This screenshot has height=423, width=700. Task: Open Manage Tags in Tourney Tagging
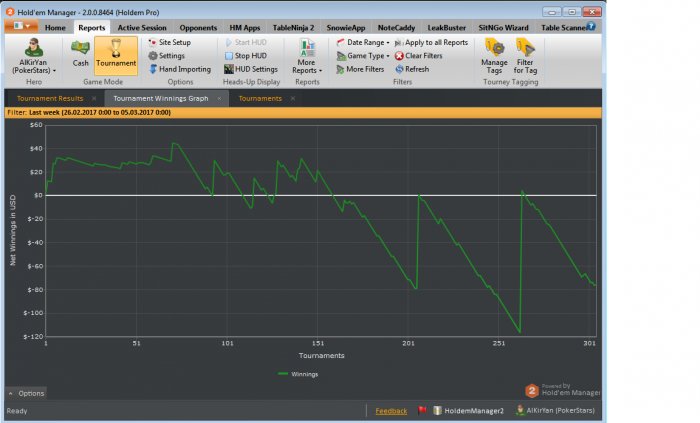click(494, 54)
